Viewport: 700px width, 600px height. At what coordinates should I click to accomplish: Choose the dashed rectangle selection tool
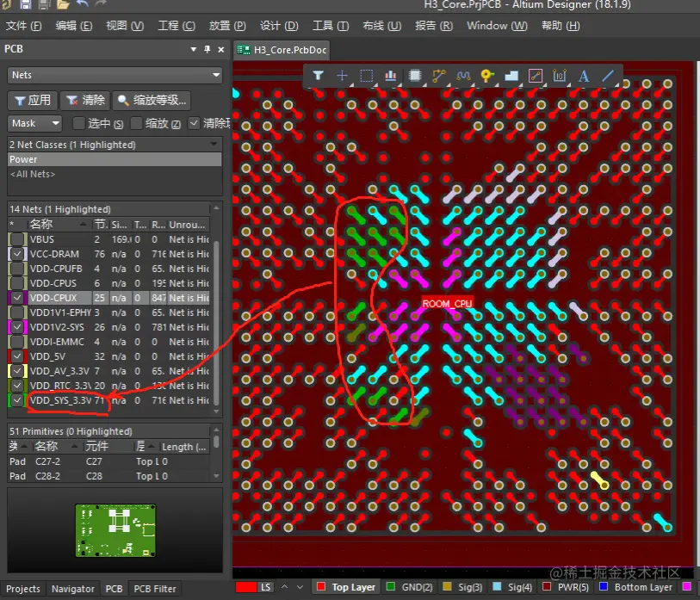tap(367, 76)
